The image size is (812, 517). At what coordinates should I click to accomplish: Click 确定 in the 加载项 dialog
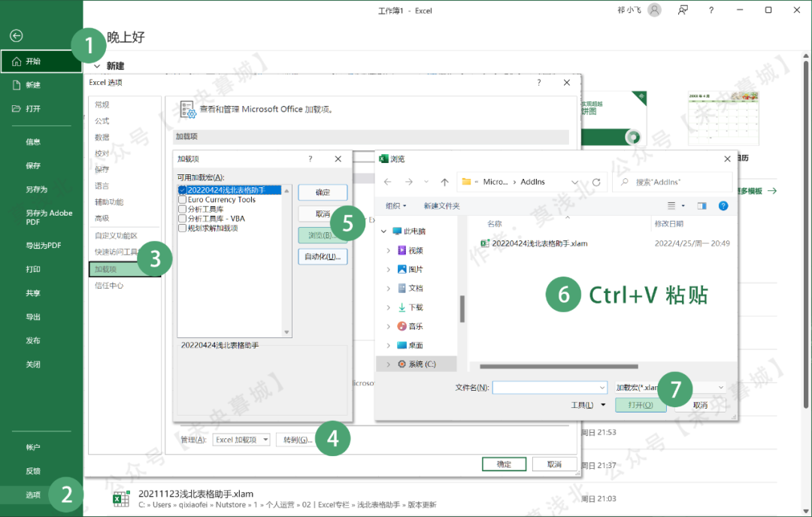[x=323, y=192]
